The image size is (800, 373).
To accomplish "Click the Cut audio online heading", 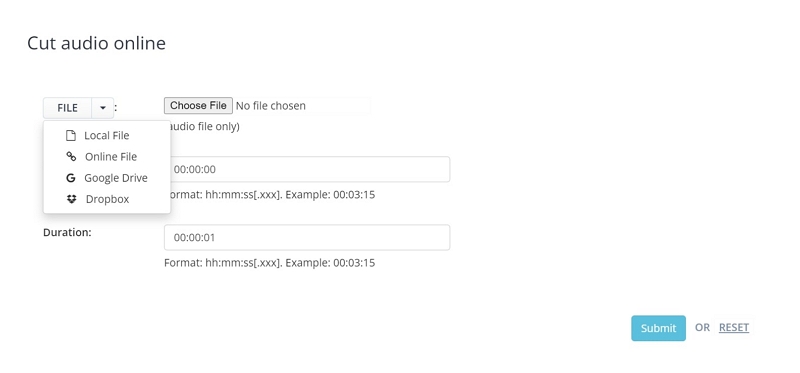I will click(x=96, y=43).
